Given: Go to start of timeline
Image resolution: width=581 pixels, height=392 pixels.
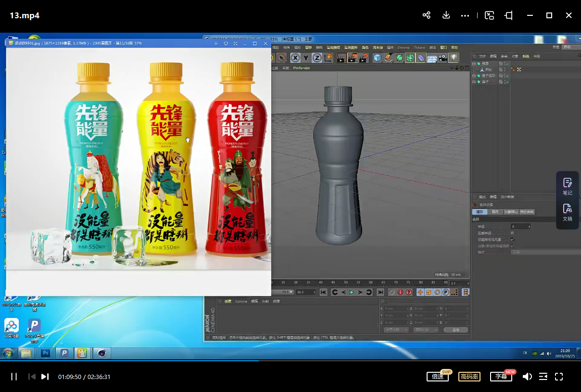Looking at the screenshot, I should tap(324, 292).
